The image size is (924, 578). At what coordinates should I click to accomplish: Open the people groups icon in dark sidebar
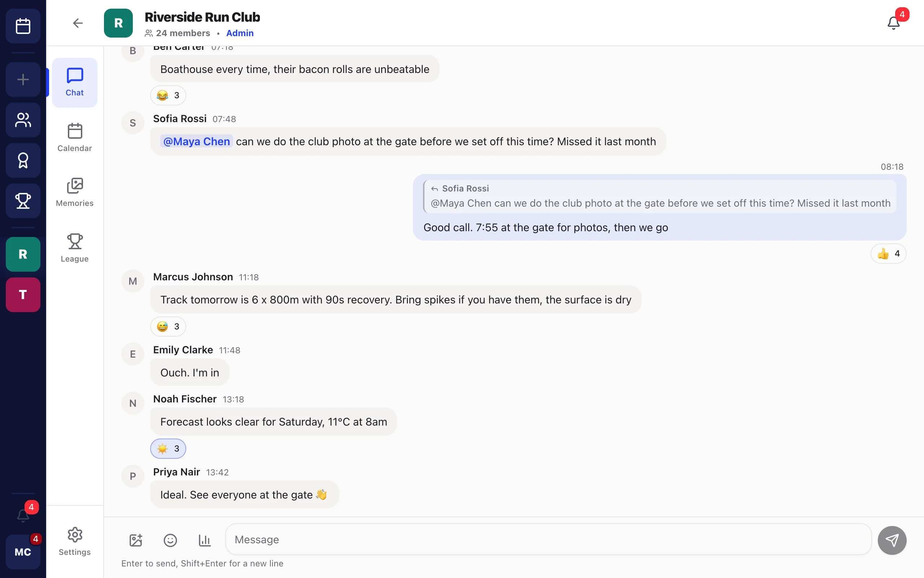(23, 120)
